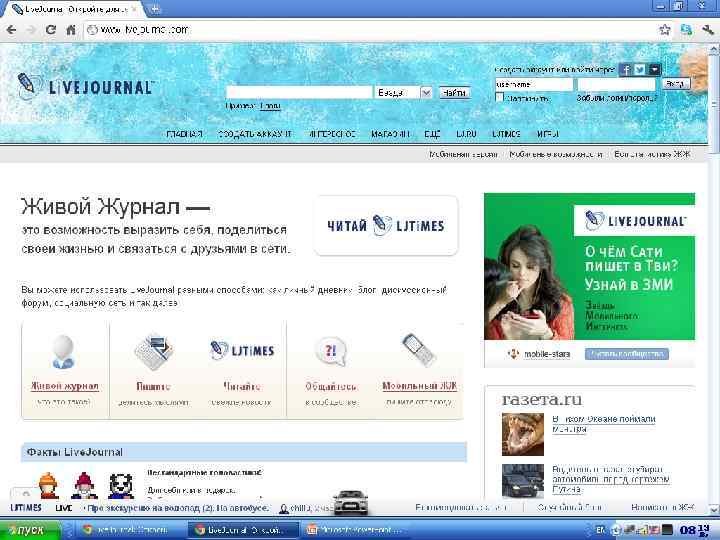The width and height of the screenshot is (720, 540).
Task: Open the browser home page icon
Action: click(x=71, y=30)
